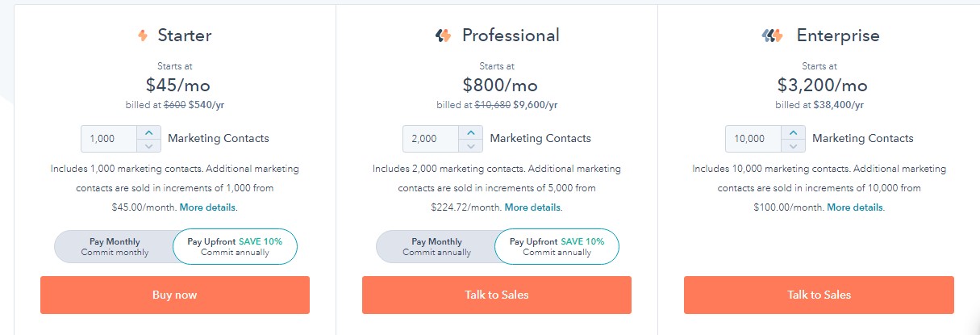Screen dimensions: 980x335
Task: Click the Enterprise plan triple-bolt icon
Action: coord(773,36)
